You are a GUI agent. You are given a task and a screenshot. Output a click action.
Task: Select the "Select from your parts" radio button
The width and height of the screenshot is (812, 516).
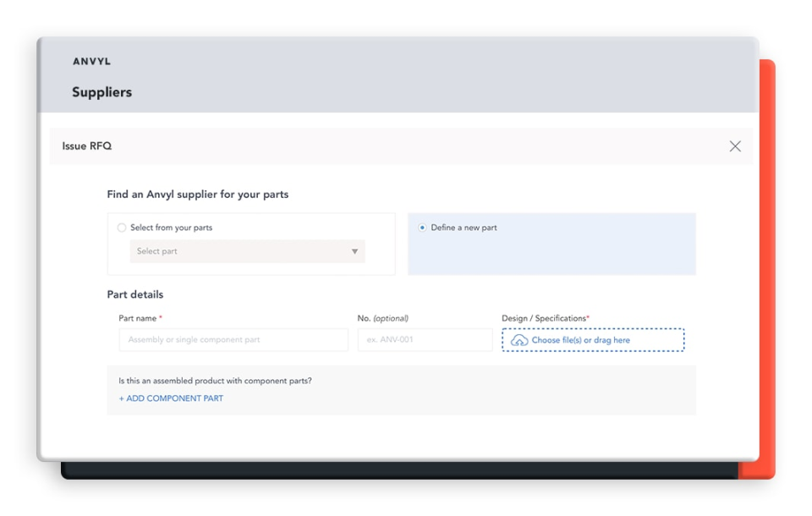tap(122, 228)
